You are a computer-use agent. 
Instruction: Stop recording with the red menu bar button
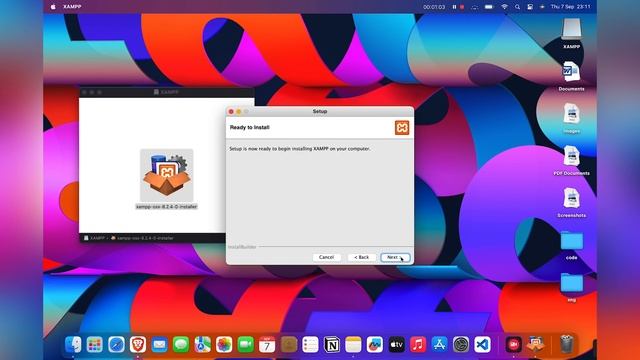click(x=462, y=7)
